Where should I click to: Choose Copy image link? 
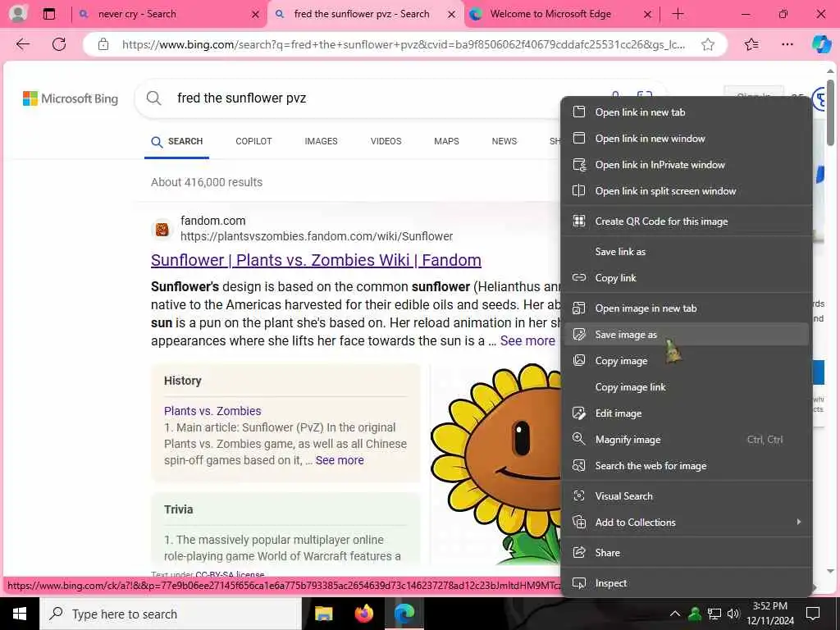coord(686,387)
